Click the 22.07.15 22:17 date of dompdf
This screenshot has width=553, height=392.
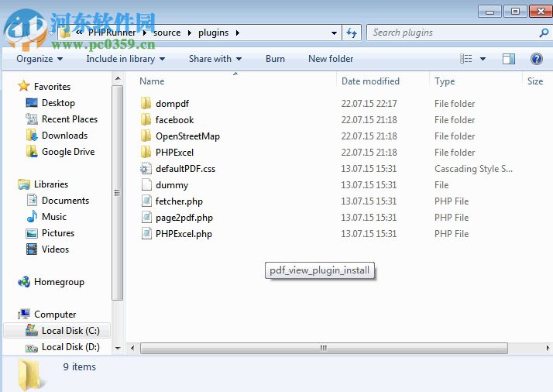369,103
